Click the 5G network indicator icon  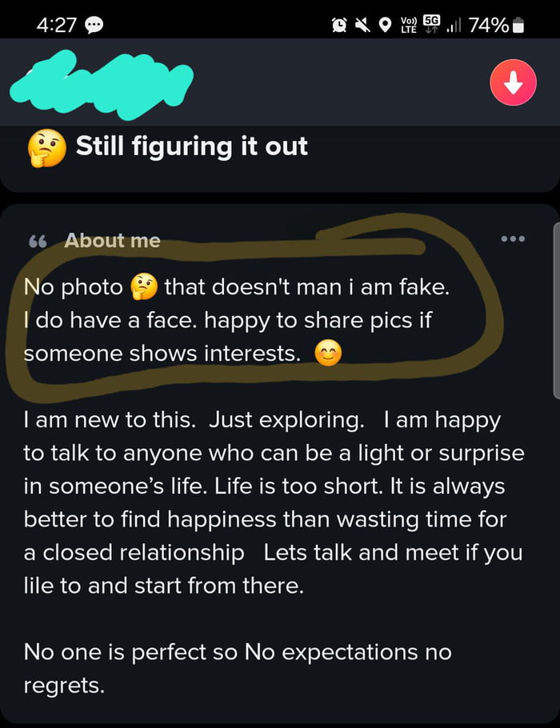click(431, 22)
